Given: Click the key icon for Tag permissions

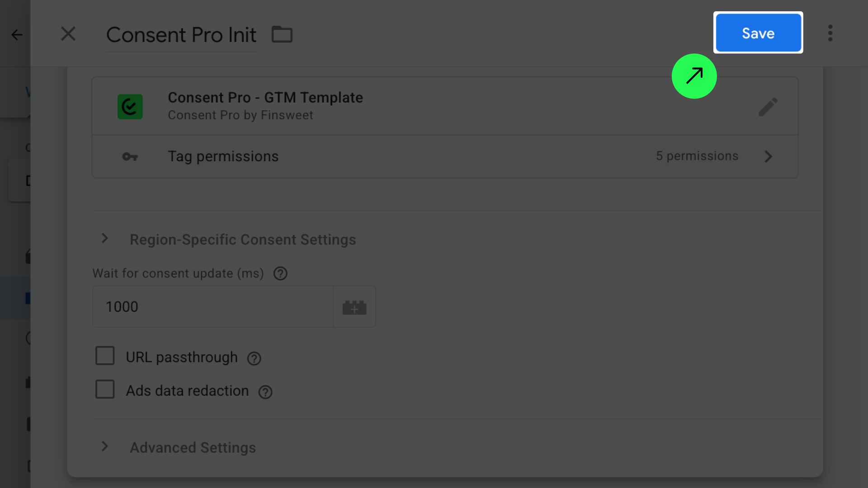Looking at the screenshot, I should pos(130,157).
